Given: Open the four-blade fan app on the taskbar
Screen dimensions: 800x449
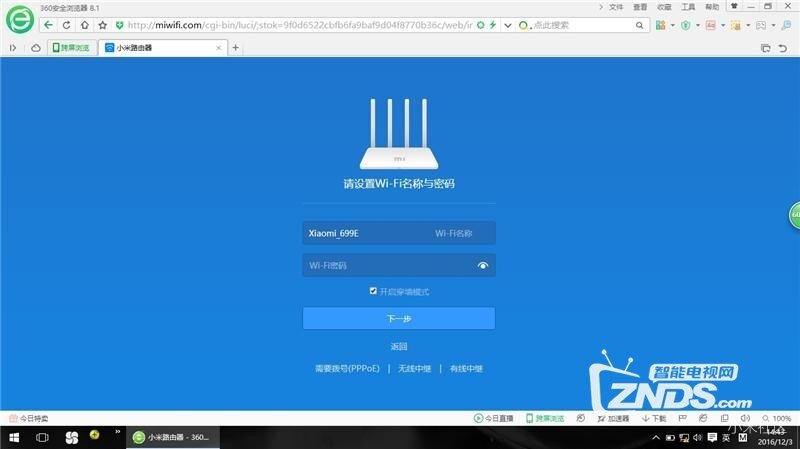Looking at the screenshot, I should click(71, 437).
